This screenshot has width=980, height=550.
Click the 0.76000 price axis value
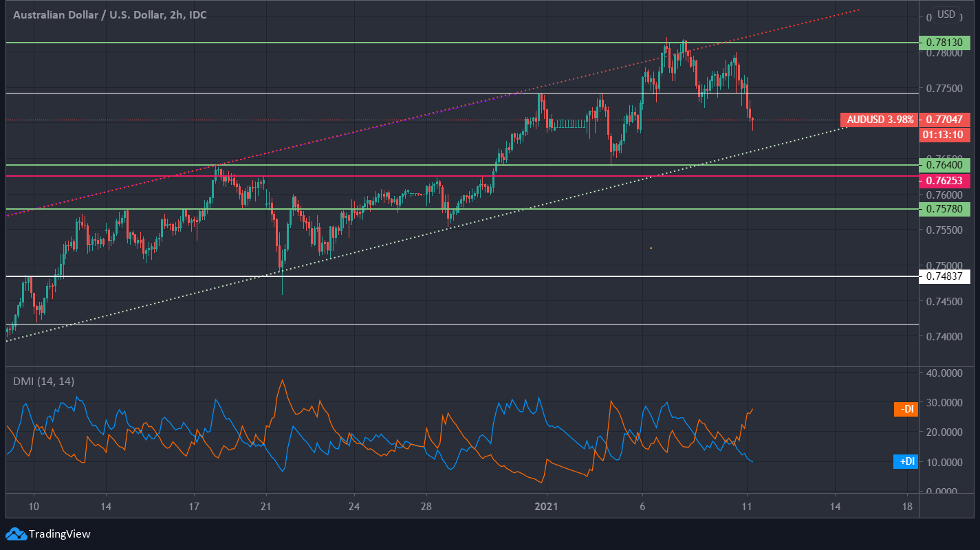[x=944, y=195]
